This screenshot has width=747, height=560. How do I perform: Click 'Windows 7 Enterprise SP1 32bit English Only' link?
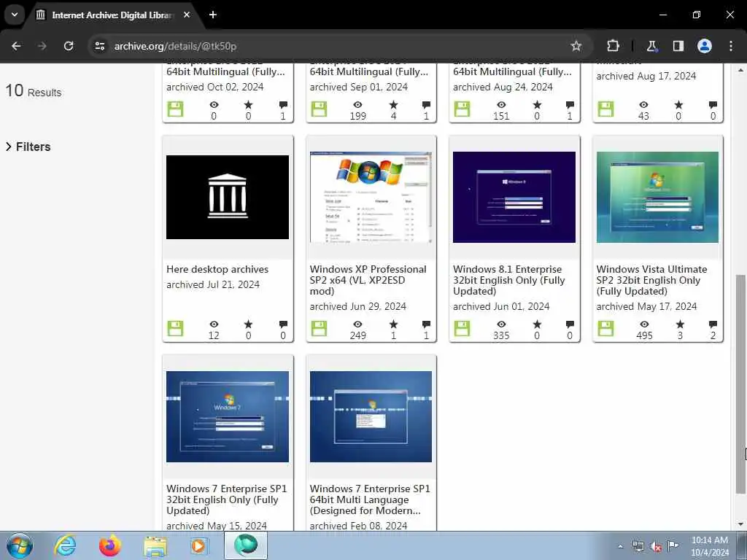point(226,499)
